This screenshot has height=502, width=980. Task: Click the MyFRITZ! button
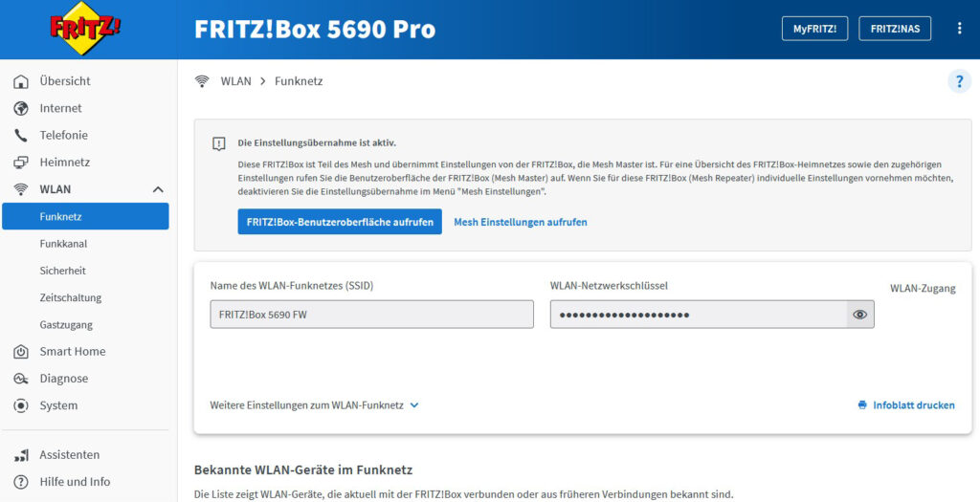click(x=815, y=29)
